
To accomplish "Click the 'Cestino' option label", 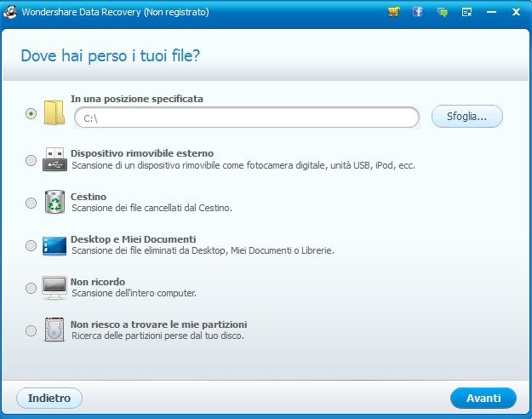I will click(89, 197).
